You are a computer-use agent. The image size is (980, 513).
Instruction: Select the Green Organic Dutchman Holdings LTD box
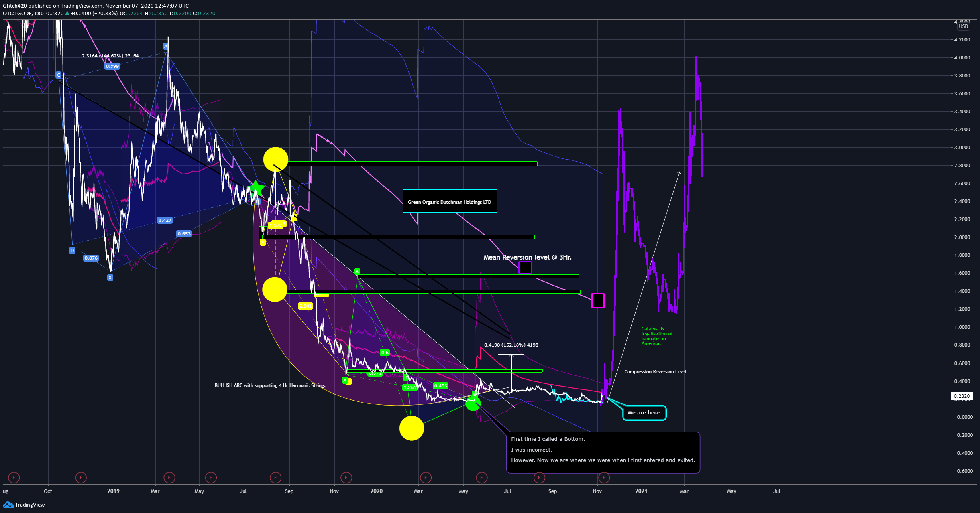click(x=450, y=202)
